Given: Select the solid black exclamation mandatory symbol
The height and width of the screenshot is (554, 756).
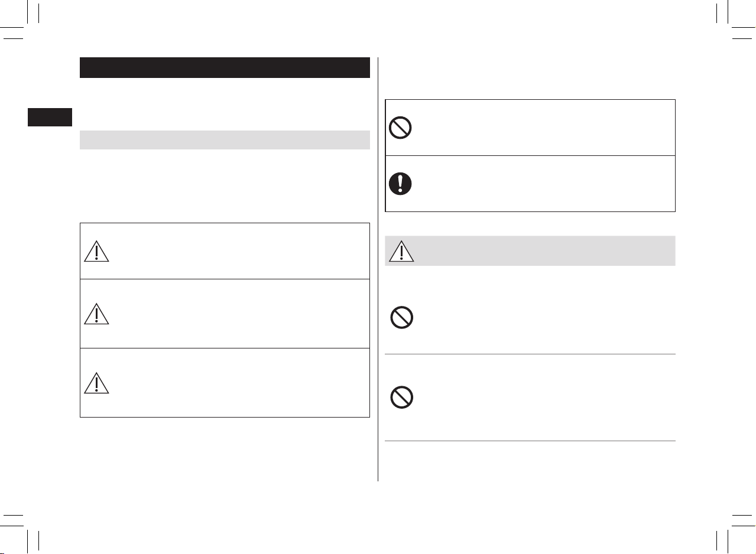Looking at the screenshot, I should [401, 184].
